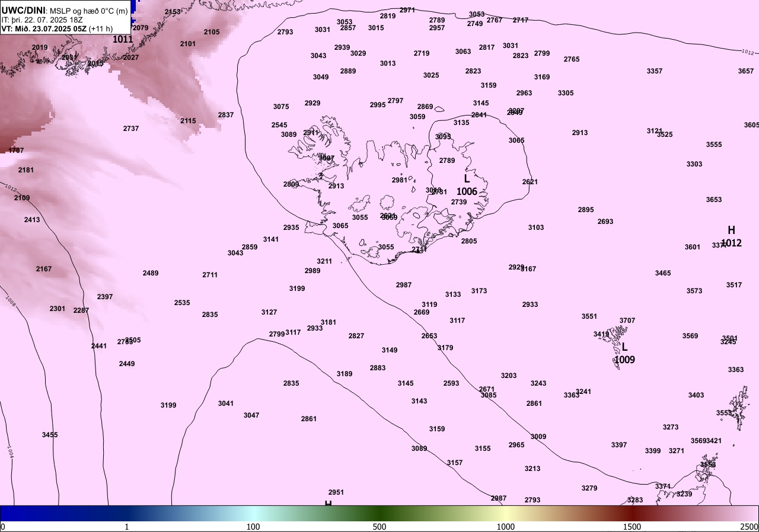Click the 3075 height value
759x532 pixels.
[281, 107]
